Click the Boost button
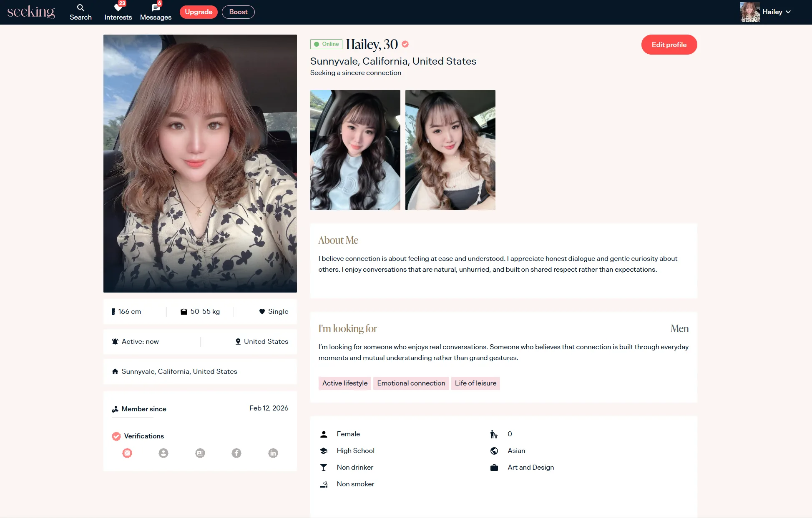Screen dimensions: 812x518 click(x=238, y=12)
